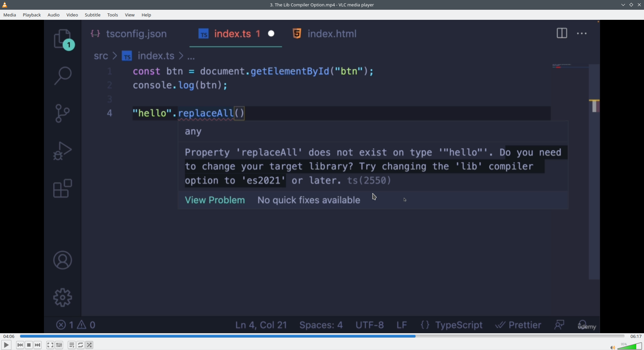
Task: Click LF end-of-line status item
Action: click(x=402, y=325)
